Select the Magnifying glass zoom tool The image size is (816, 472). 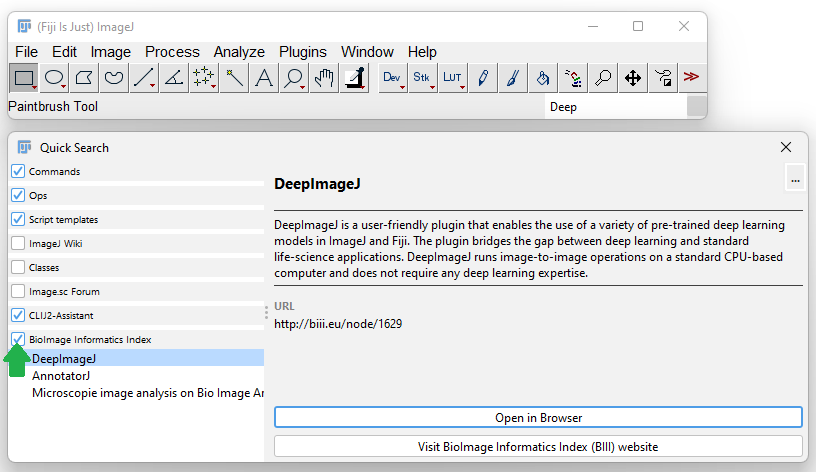(x=294, y=78)
